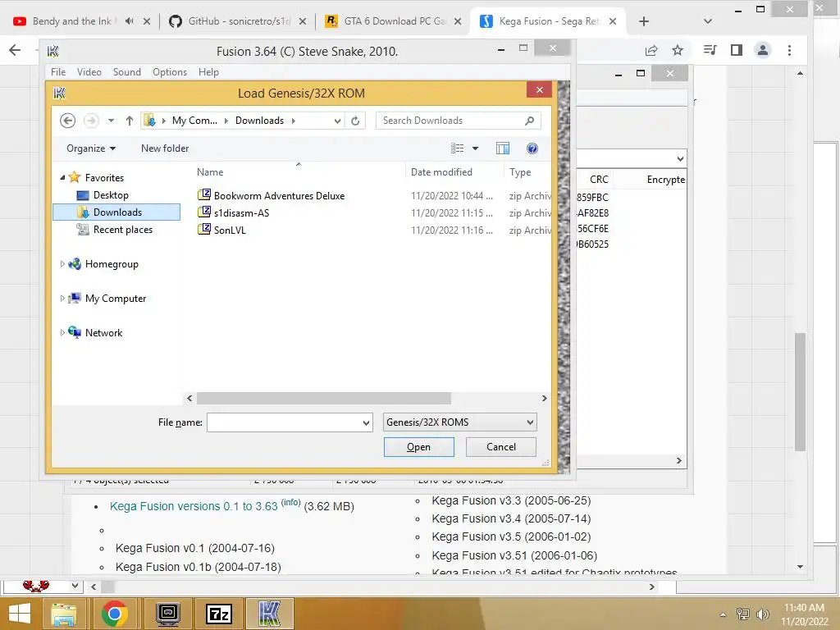Click Chrome page vertical scrollbar thumb
The image size is (840, 630).
(800, 391)
